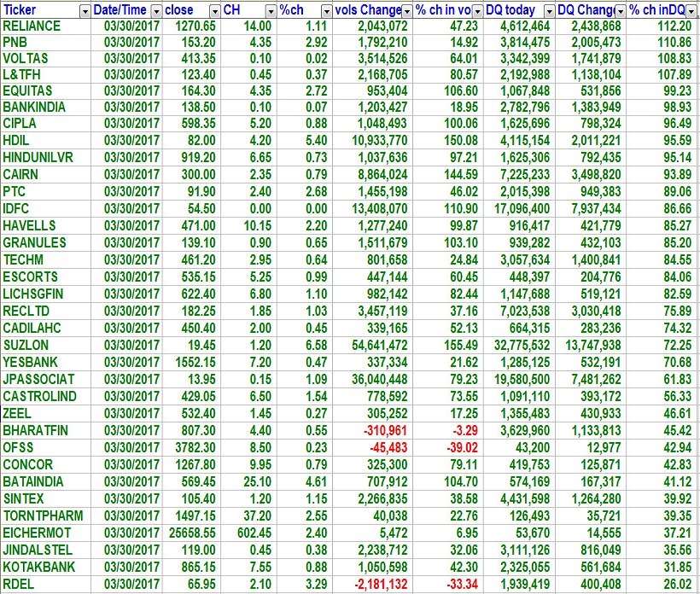Select the Ticker header cell
Screen dimensions: 700x594
click(45, 10)
